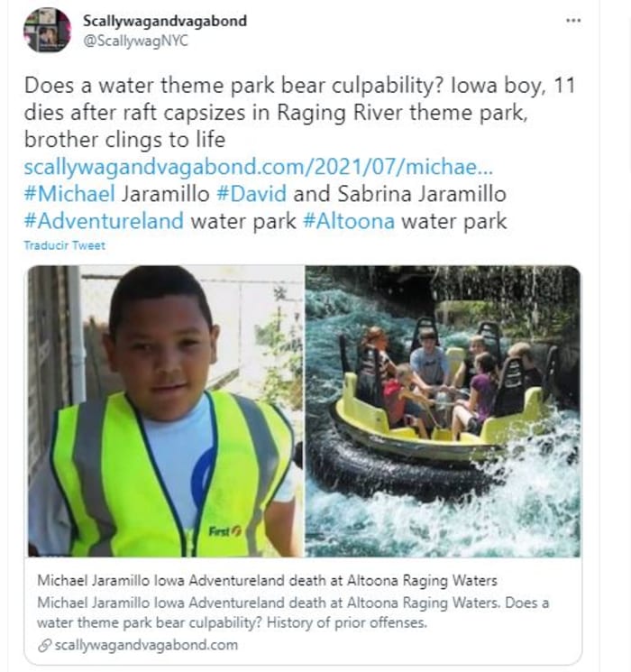Open the three-dot more options menu
631x672 pixels.
click(572, 20)
